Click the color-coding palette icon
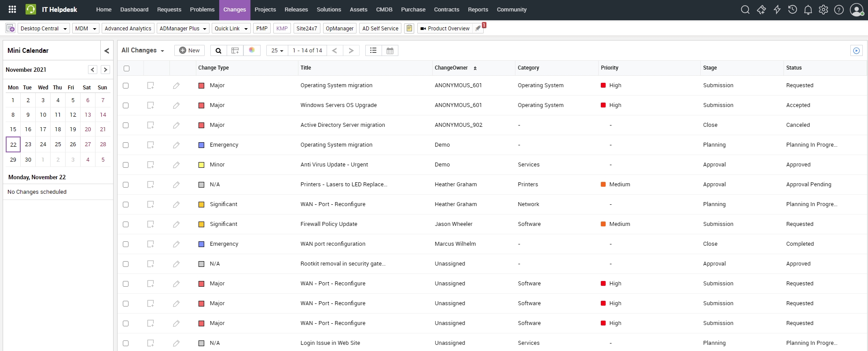 click(x=252, y=50)
